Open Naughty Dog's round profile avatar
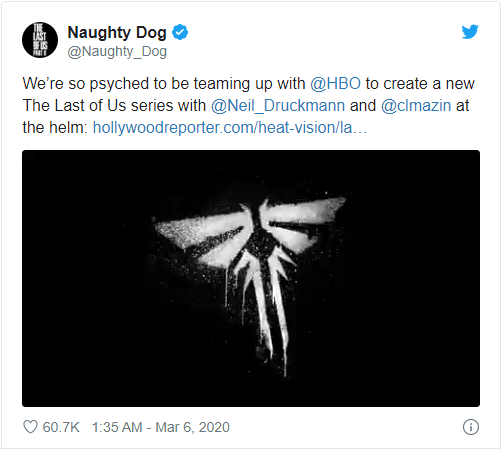502x450 pixels. click(40, 40)
